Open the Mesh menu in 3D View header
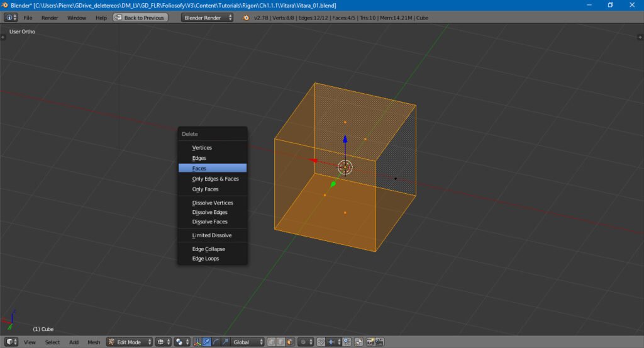644x348 pixels. pyautogui.click(x=94, y=342)
